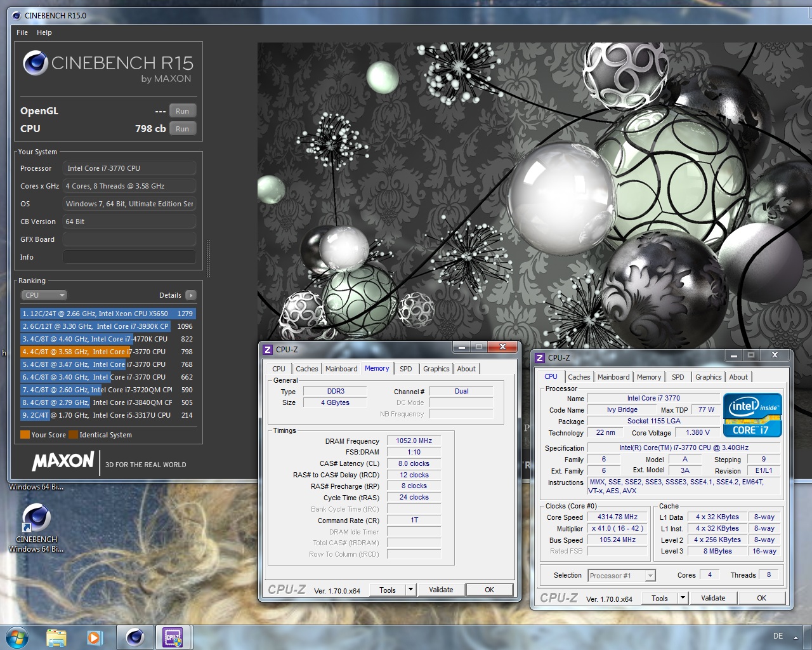
Task: Click Validate in the Memory window
Action: pos(441,590)
